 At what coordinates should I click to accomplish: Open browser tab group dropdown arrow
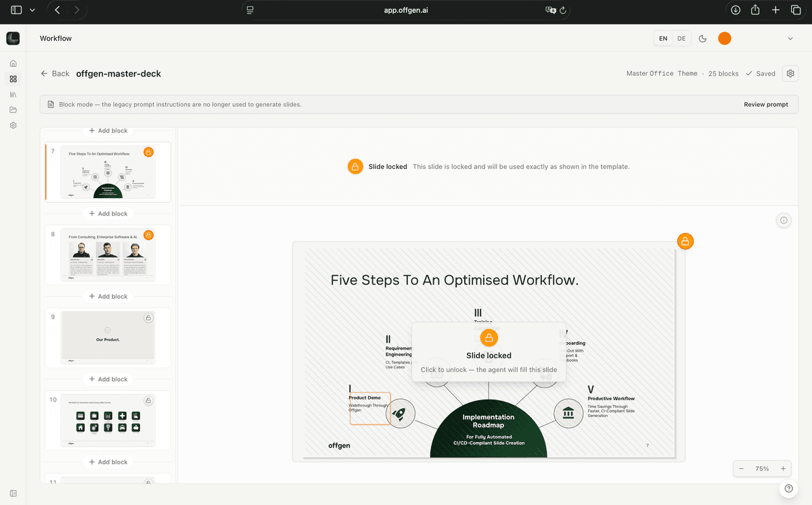click(x=32, y=10)
